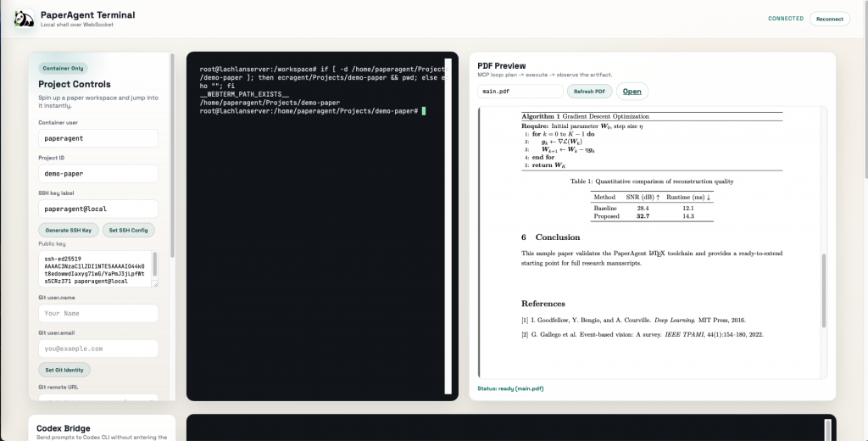
Task: Click the terminal cursor prompt area
Action: pos(423,111)
